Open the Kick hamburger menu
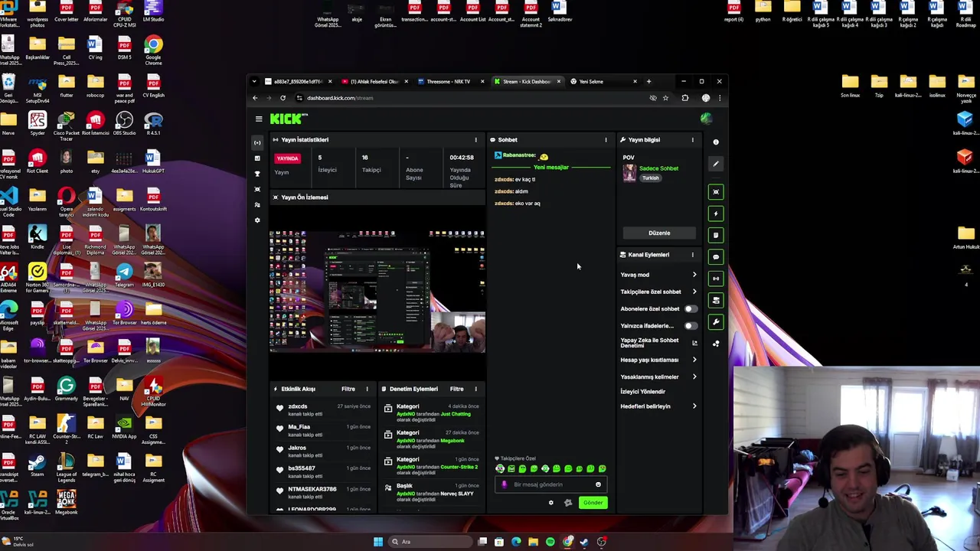980x551 pixels. pos(259,119)
